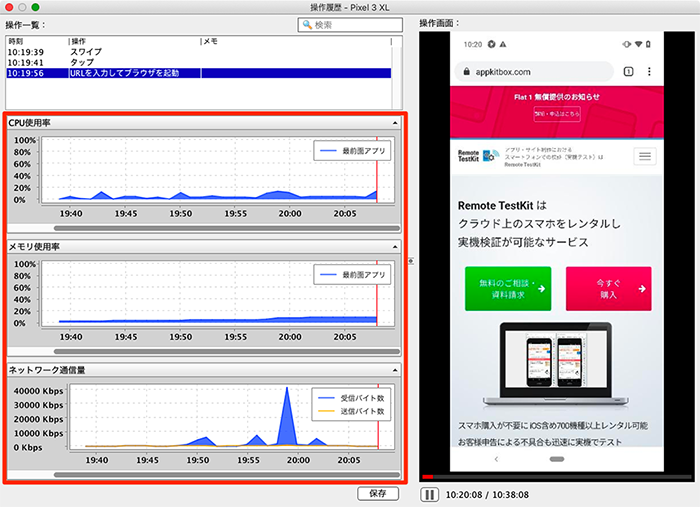Click the search field in 操作一覧

(350, 25)
